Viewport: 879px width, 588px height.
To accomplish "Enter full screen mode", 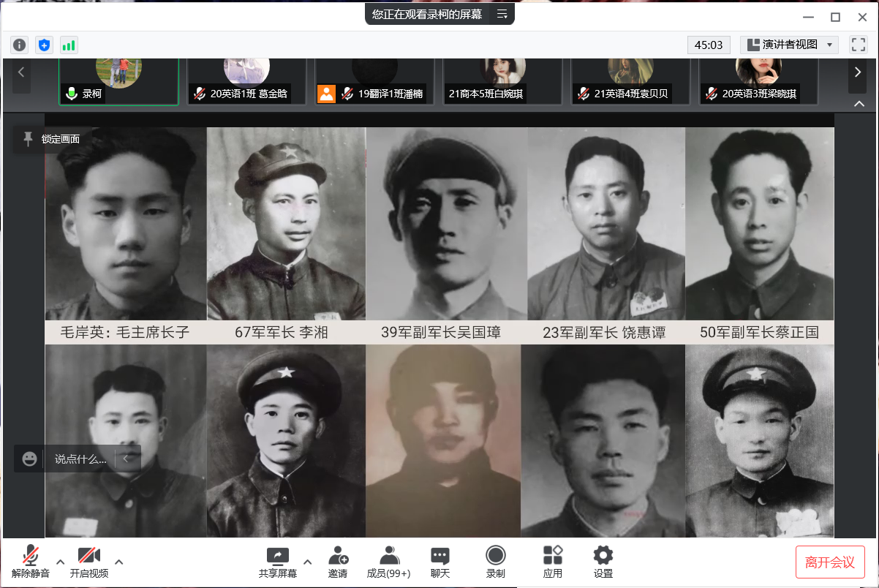I will (x=858, y=45).
